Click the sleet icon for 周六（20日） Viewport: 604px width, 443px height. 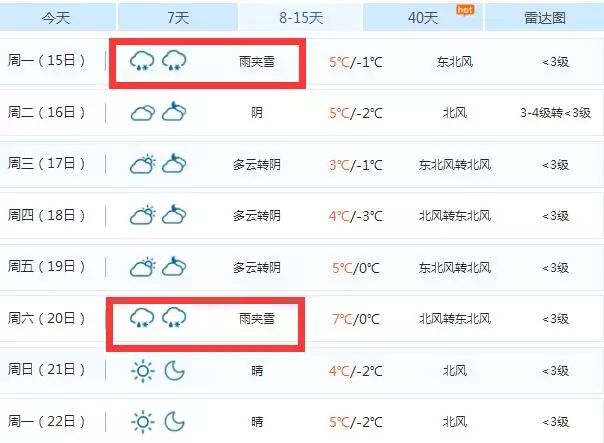click(x=142, y=319)
